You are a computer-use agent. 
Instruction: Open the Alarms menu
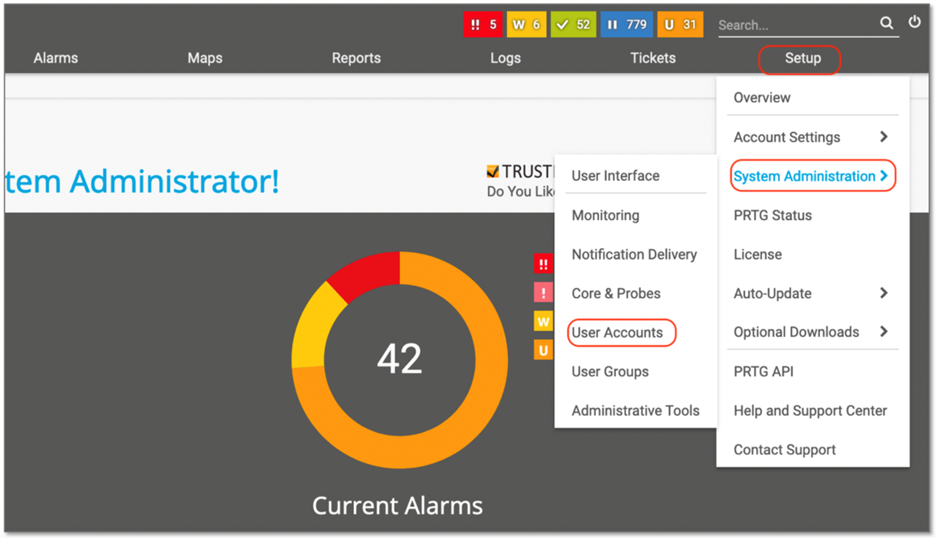pos(56,58)
